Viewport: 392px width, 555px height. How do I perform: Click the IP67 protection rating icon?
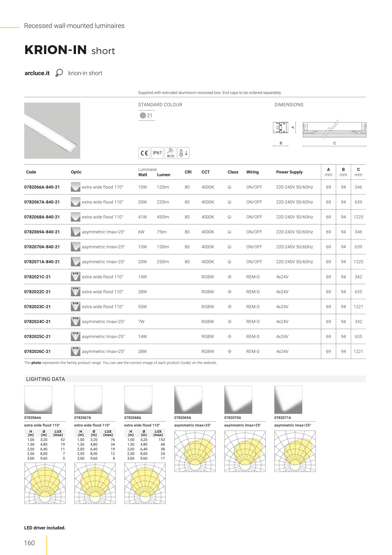[157, 153]
